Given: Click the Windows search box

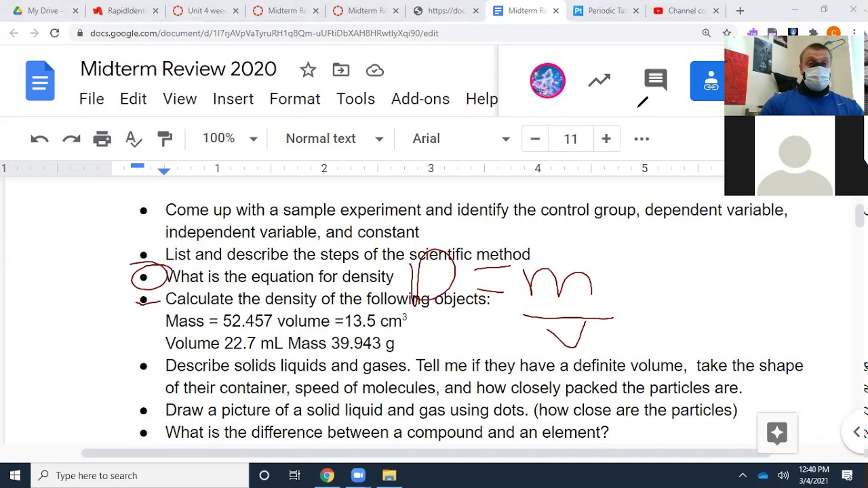Looking at the screenshot, I should (x=140, y=475).
